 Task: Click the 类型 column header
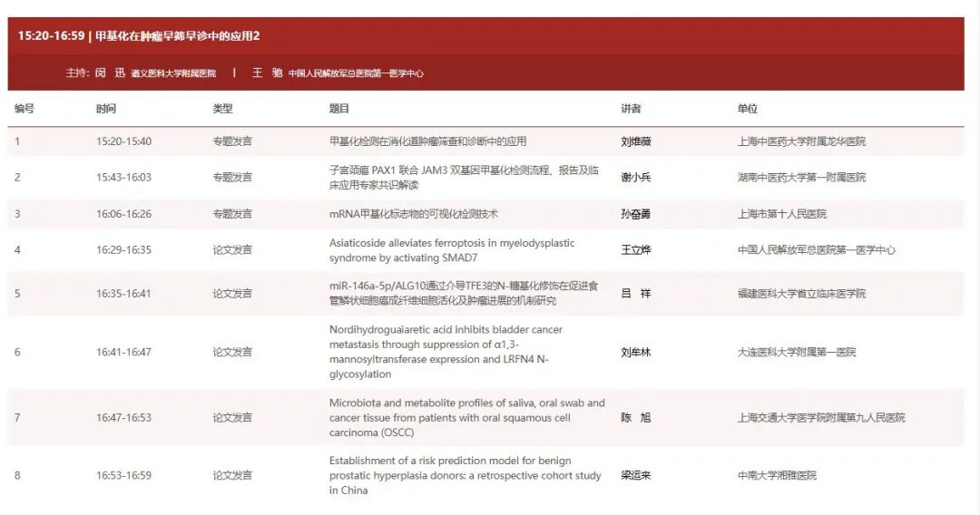[x=222, y=109]
